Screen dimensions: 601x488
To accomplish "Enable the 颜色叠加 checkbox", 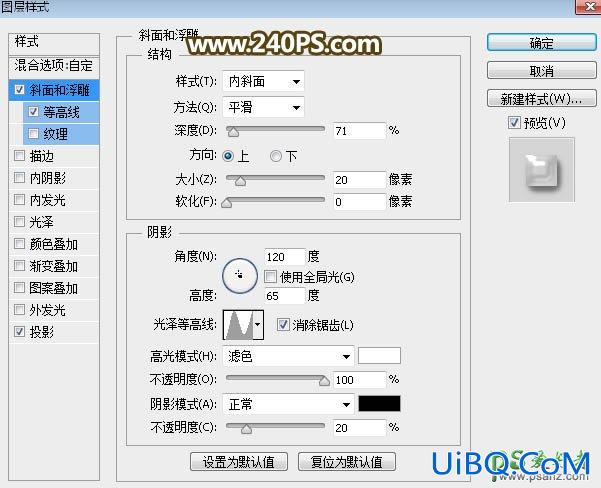I will [20, 244].
